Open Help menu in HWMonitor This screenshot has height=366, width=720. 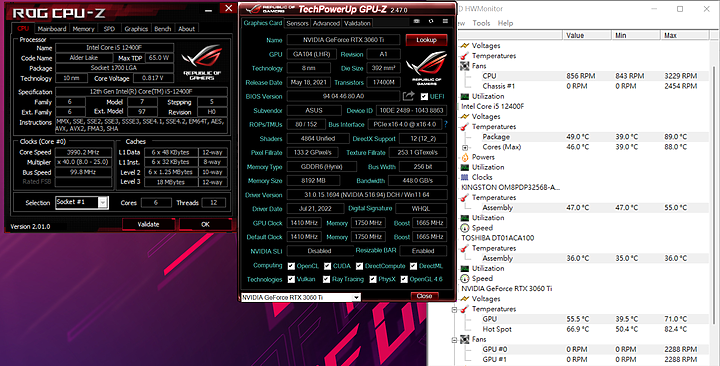click(505, 23)
